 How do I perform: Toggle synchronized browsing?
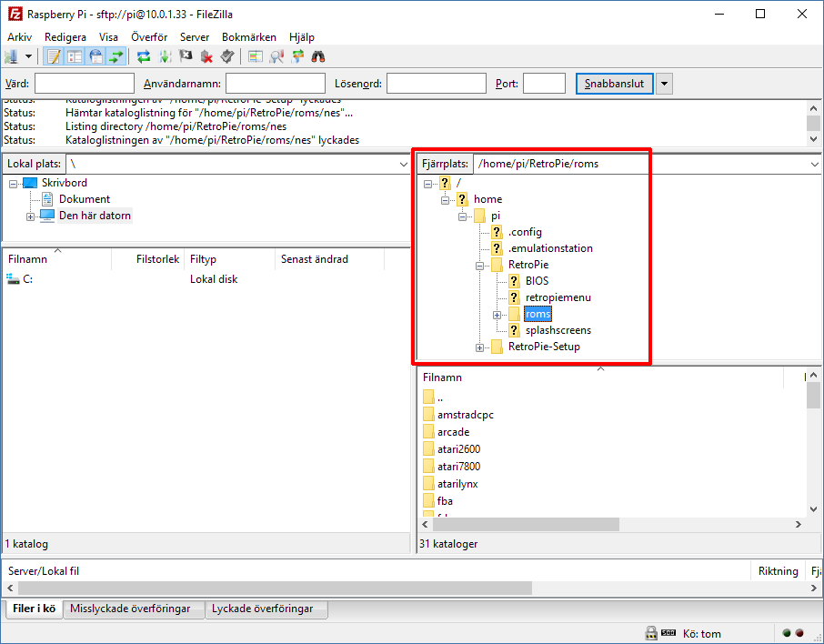coord(297,56)
